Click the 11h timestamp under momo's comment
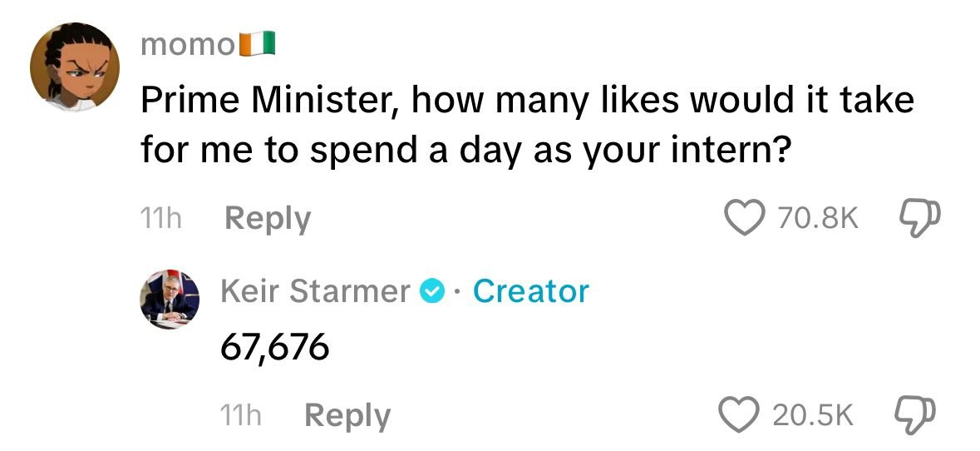Image resolution: width=980 pixels, height=451 pixels. coord(161,219)
